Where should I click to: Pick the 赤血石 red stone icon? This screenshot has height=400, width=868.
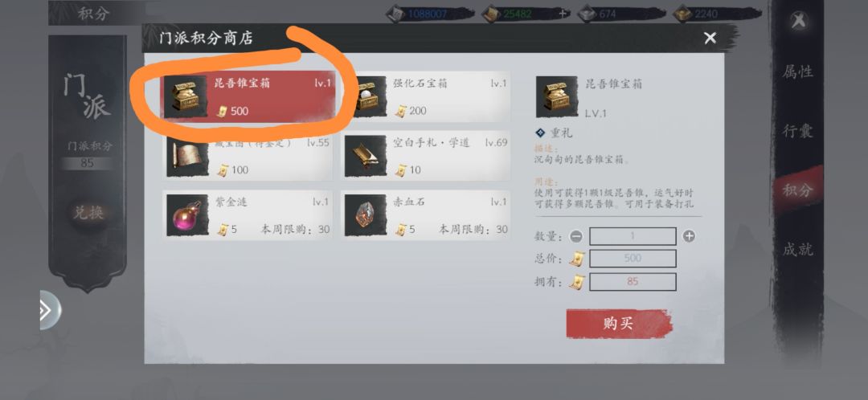click(x=366, y=215)
